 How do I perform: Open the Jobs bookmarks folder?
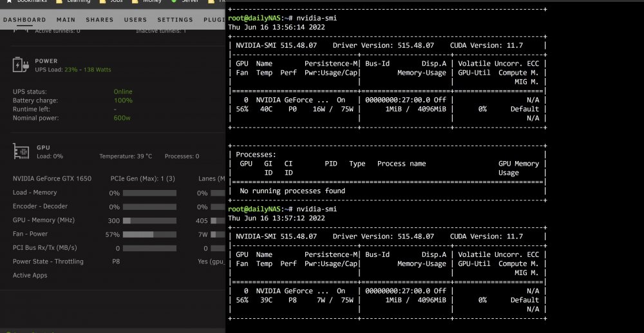(x=111, y=1)
